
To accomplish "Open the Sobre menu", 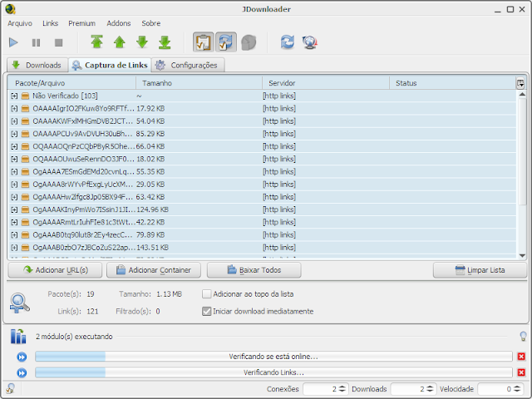I will (x=151, y=23).
